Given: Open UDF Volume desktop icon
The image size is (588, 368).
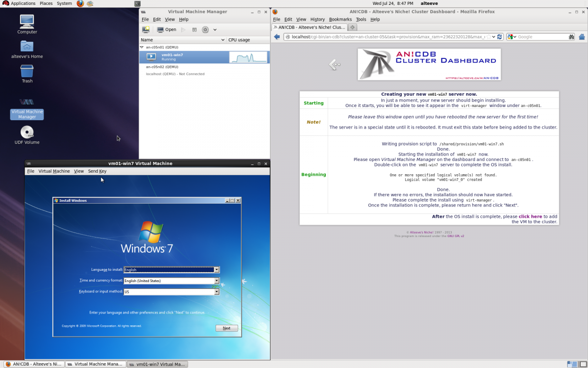Looking at the screenshot, I should 27,132.
